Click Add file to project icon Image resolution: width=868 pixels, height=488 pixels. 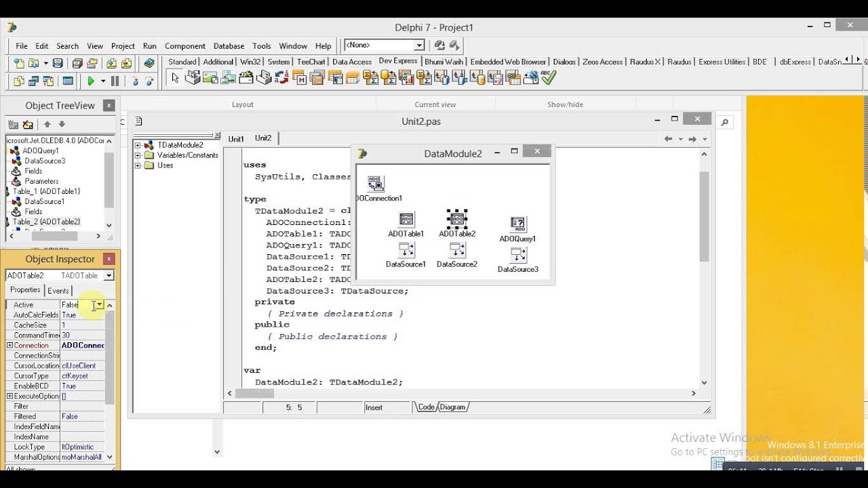(x=111, y=63)
